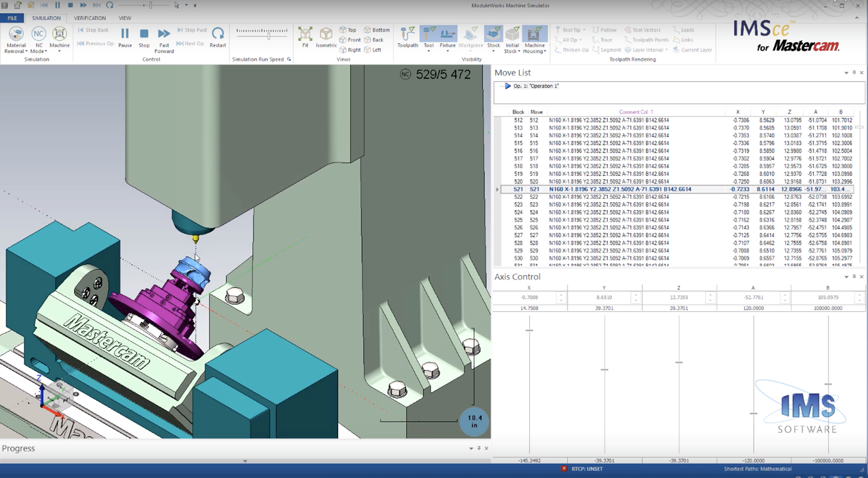Click the Step Back button
The height and width of the screenshot is (478, 868).
(x=93, y=30)
